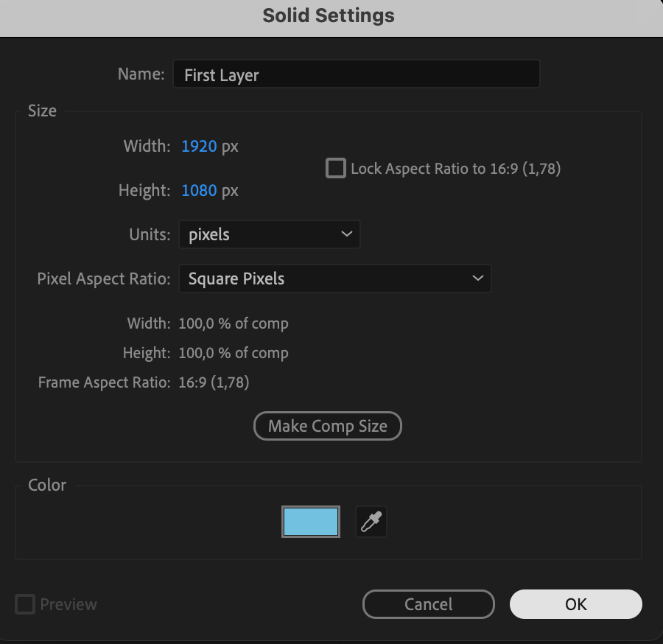663x644 pixels.
Task: Toggle the Preview checkbox
Action: tap(25, 605)
